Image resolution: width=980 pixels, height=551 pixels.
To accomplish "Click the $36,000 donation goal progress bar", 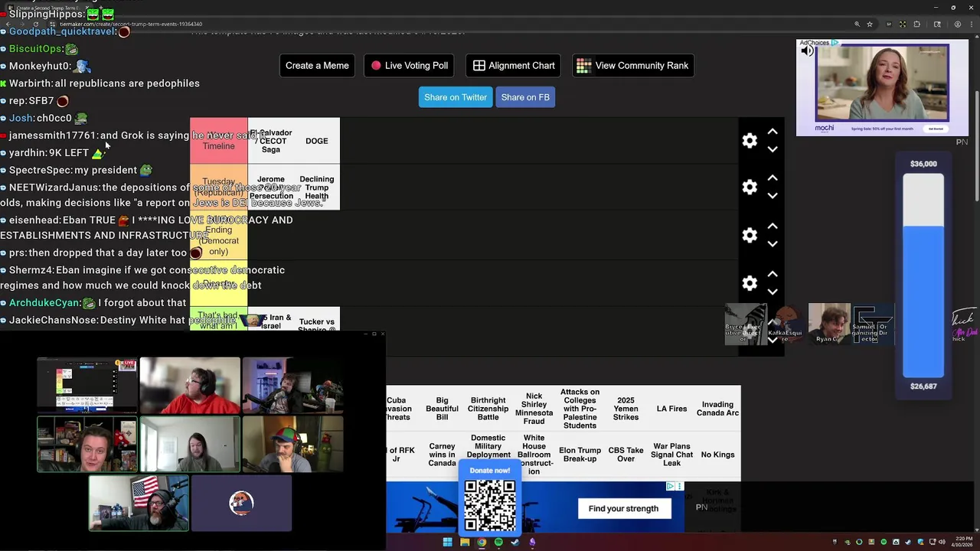I will click(923, 275).
